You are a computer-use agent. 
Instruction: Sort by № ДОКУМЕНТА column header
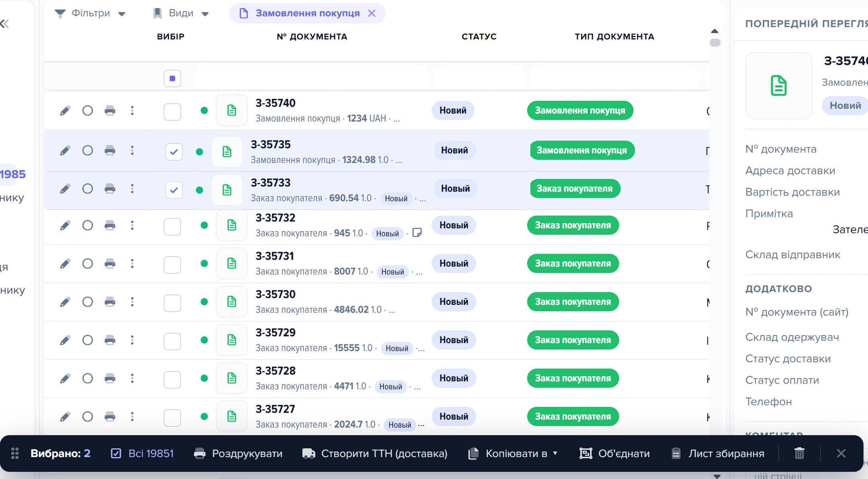tap(312, 37)
